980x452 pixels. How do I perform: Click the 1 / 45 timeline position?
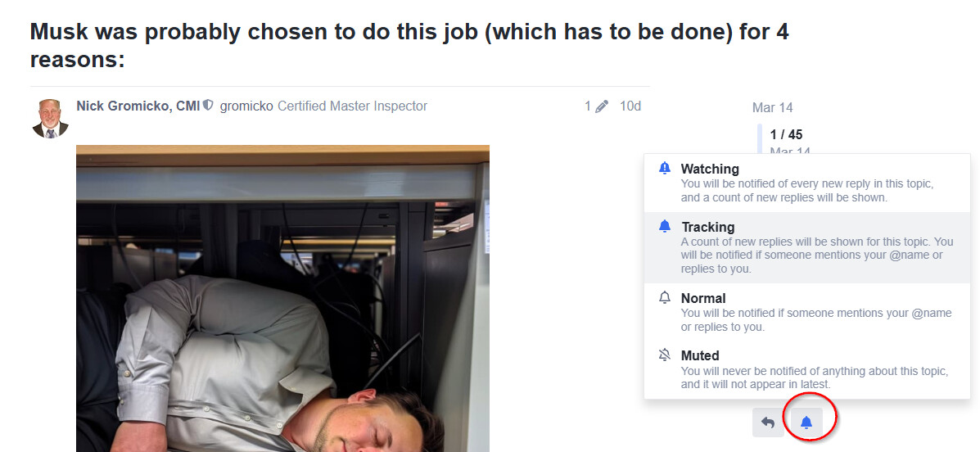point(786,134)
